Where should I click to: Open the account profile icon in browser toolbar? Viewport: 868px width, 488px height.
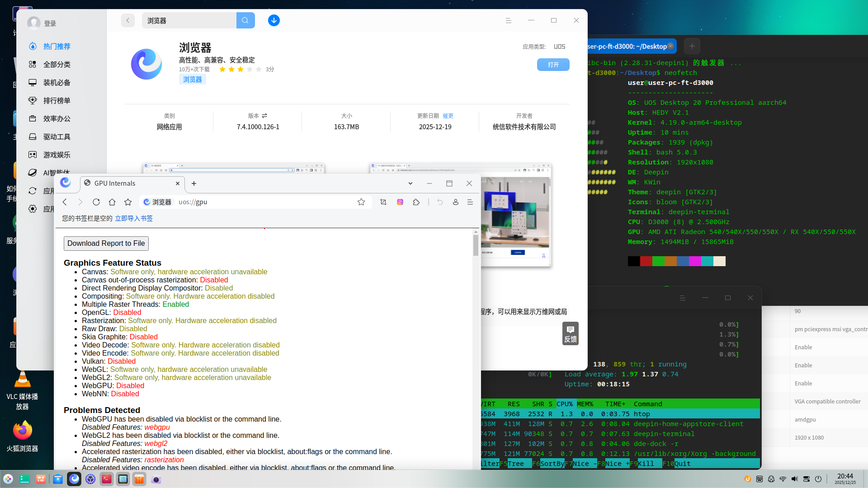click(x=455, y=202)
